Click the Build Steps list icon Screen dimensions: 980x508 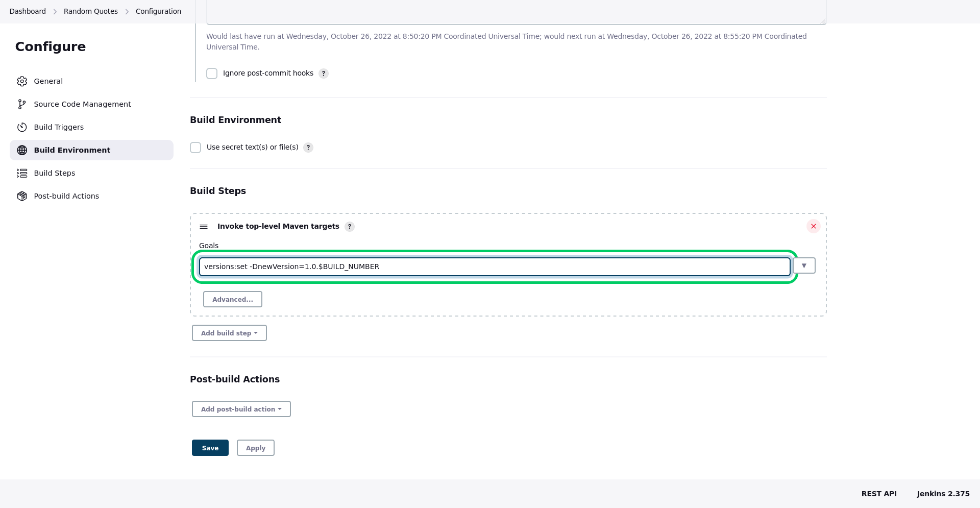(22, 173)
